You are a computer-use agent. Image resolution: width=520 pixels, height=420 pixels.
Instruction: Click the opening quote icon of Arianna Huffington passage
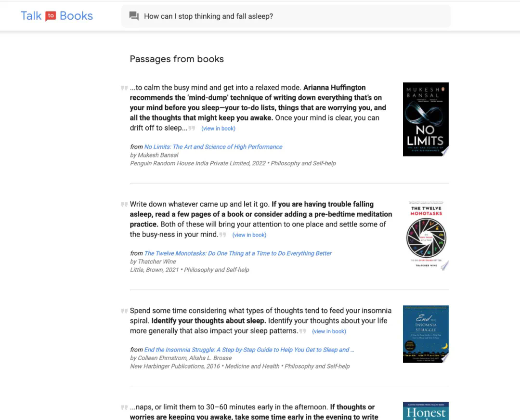click(x=124, y=88)
